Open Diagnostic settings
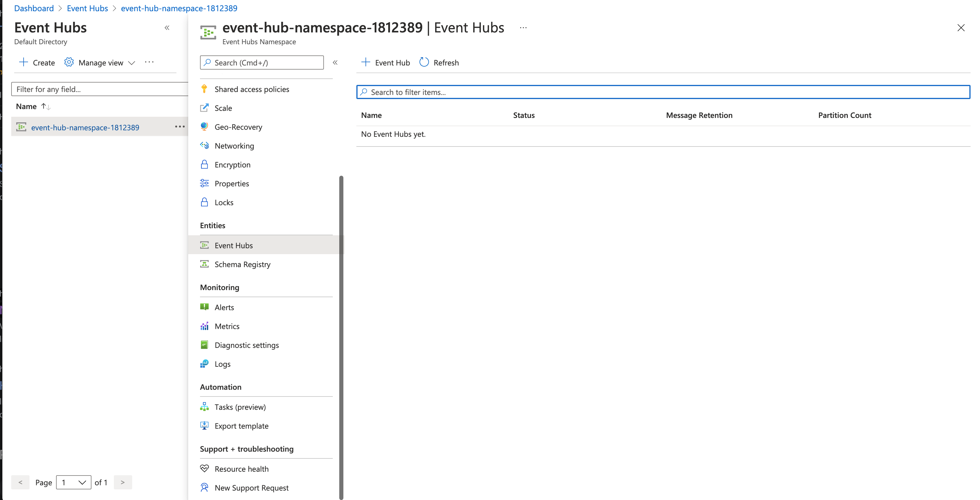Screen dimensions: 980x500 [x=247, y=345]
